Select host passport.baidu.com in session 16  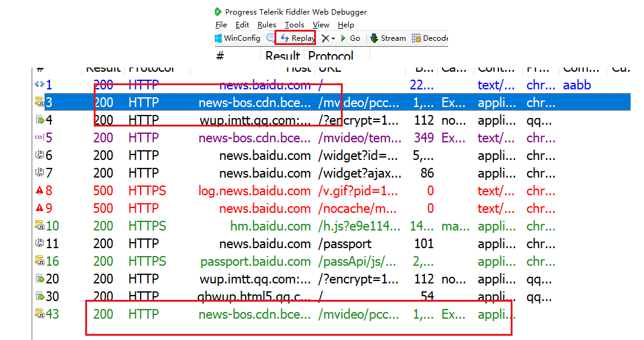(x=256, y=262)
